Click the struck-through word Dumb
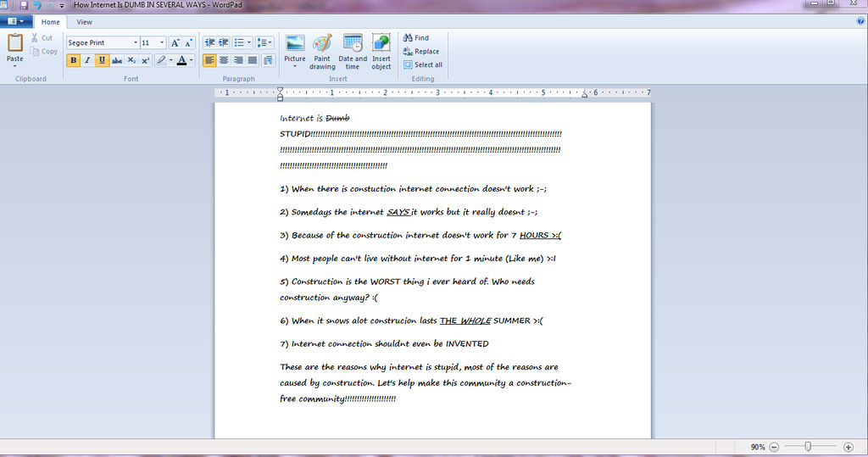 click(337, 118)
